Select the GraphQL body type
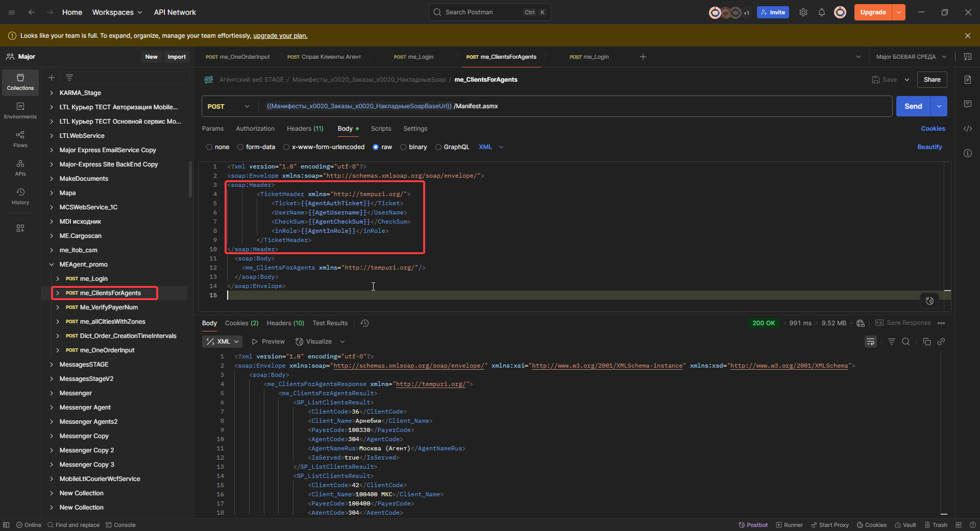980x531 pixels. point(452,147)
